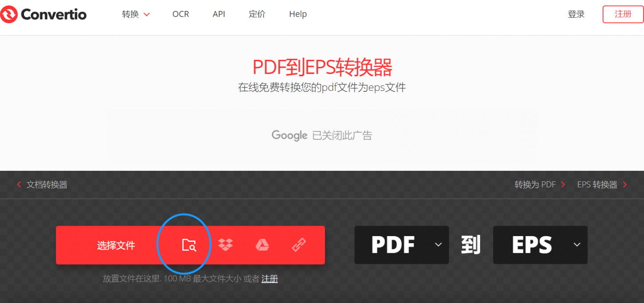Open the OCR menu item
Image resolution: width=644 pixels, height=303 pixels.
180,14
